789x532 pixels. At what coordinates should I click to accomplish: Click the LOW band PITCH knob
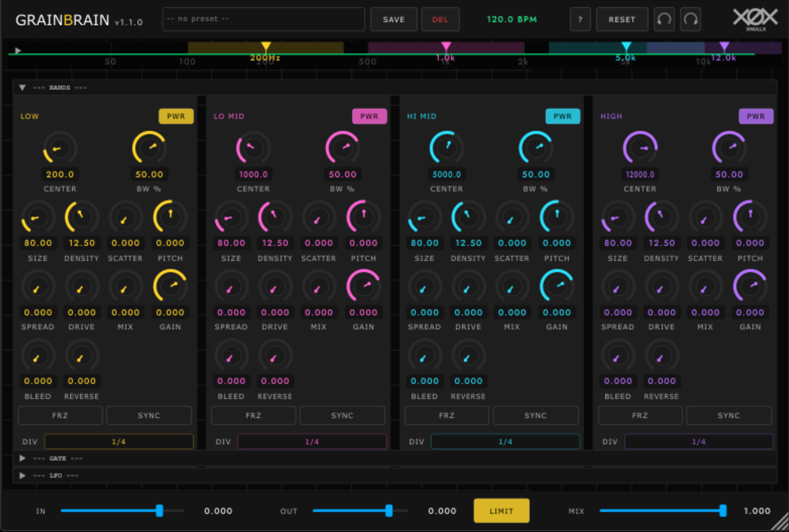[170, 217]
